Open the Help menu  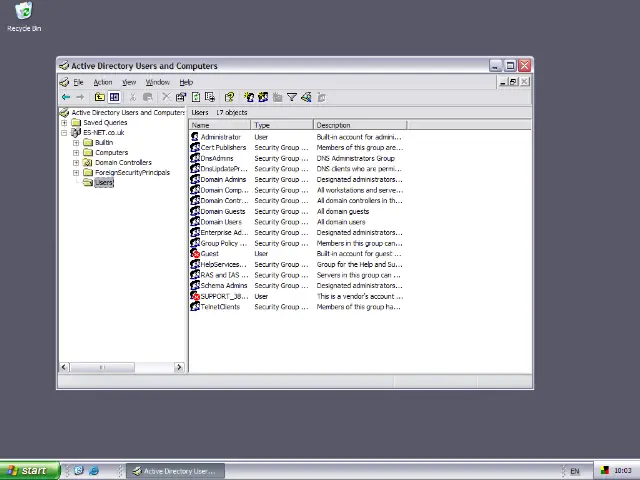(186, 82)
